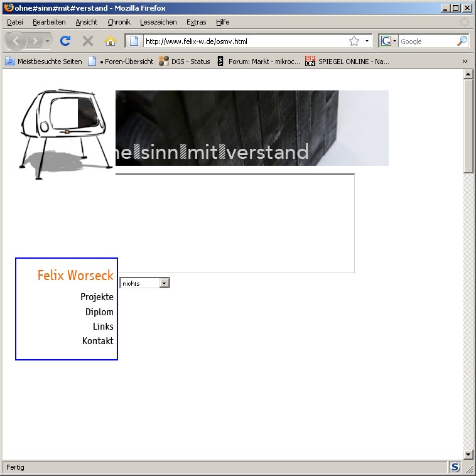Minimize the Firefox window

[445, 8]
